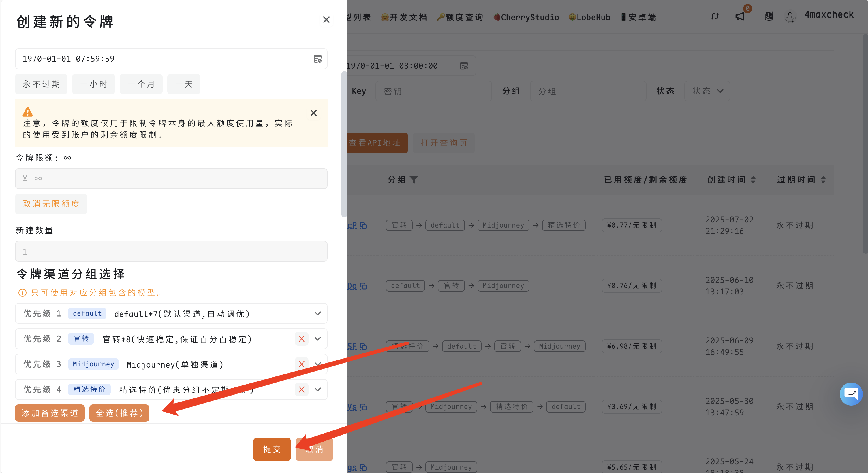Remove the Midjourney priority 3 channel

pos(301,364)
